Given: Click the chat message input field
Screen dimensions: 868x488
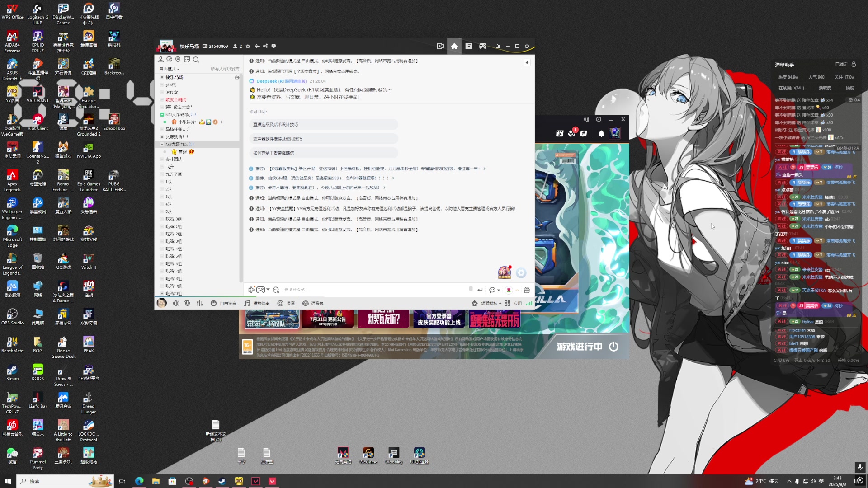Looking at the screenshot, I should (x=375, y=290).
